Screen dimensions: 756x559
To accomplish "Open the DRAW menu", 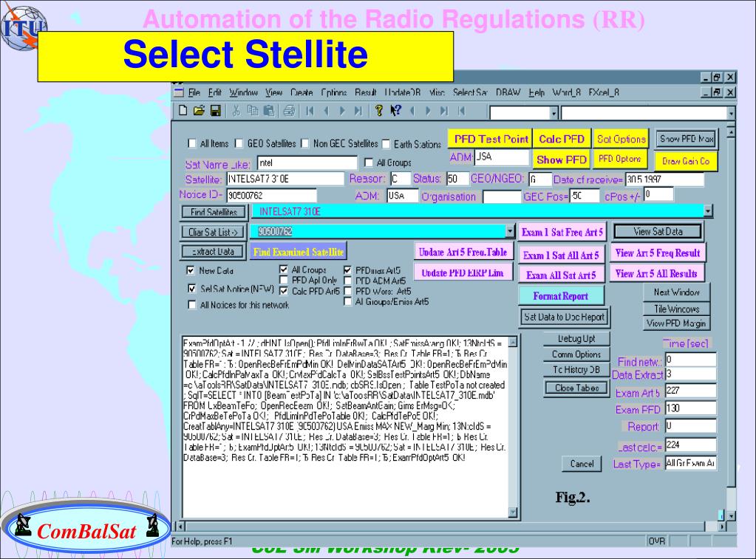I will pos(508,92).
